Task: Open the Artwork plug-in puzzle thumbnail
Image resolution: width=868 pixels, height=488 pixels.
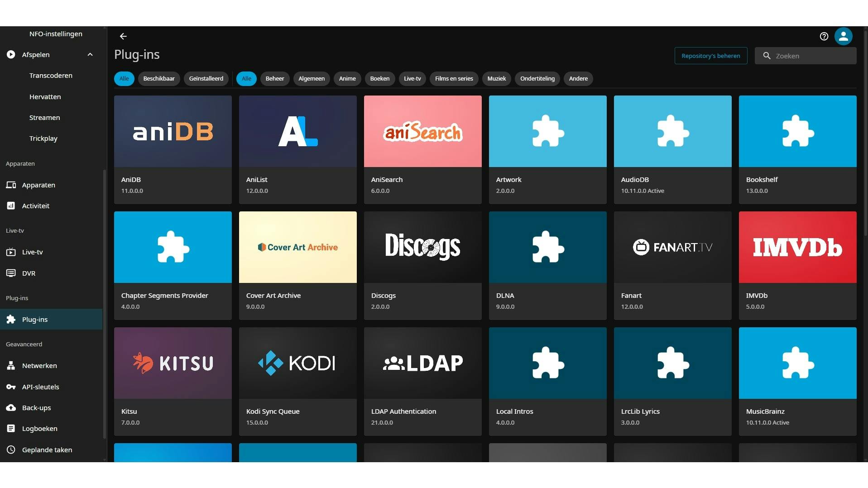Action: (548, 131)
